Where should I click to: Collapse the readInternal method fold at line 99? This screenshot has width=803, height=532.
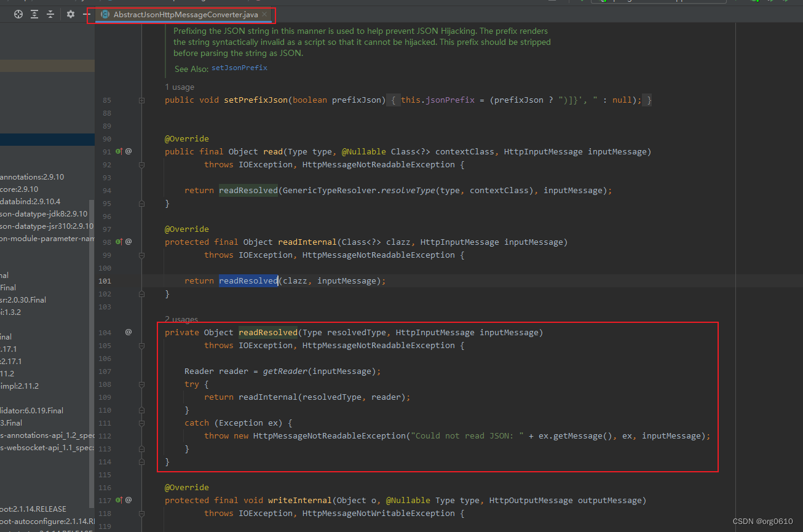pos(142,255)
